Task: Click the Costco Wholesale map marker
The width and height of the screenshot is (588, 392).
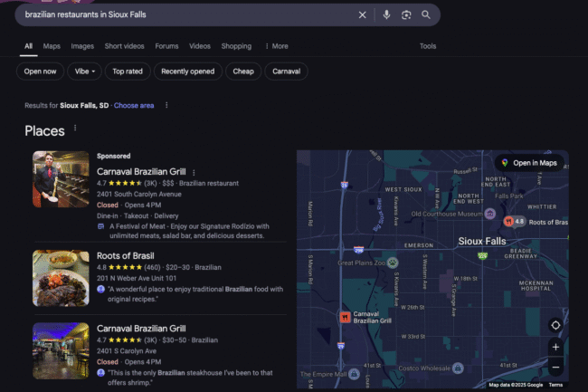Action: pyautogui.click(x=458, y=368)
